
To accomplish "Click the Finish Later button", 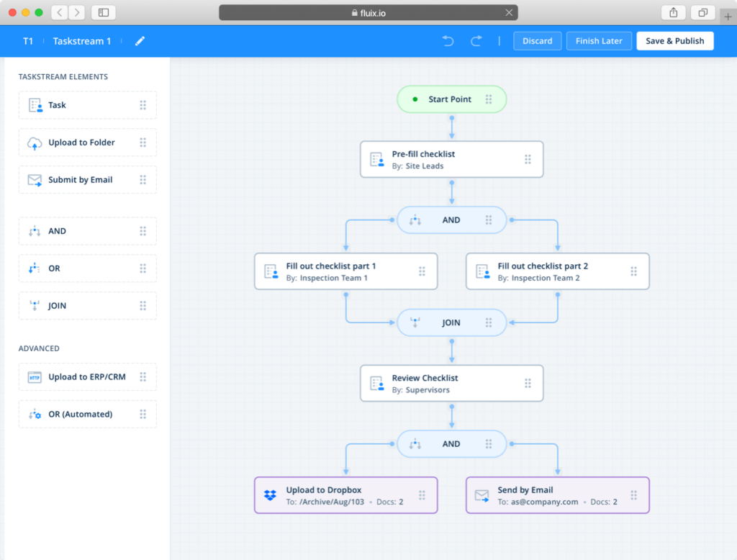I will (599, 40).
